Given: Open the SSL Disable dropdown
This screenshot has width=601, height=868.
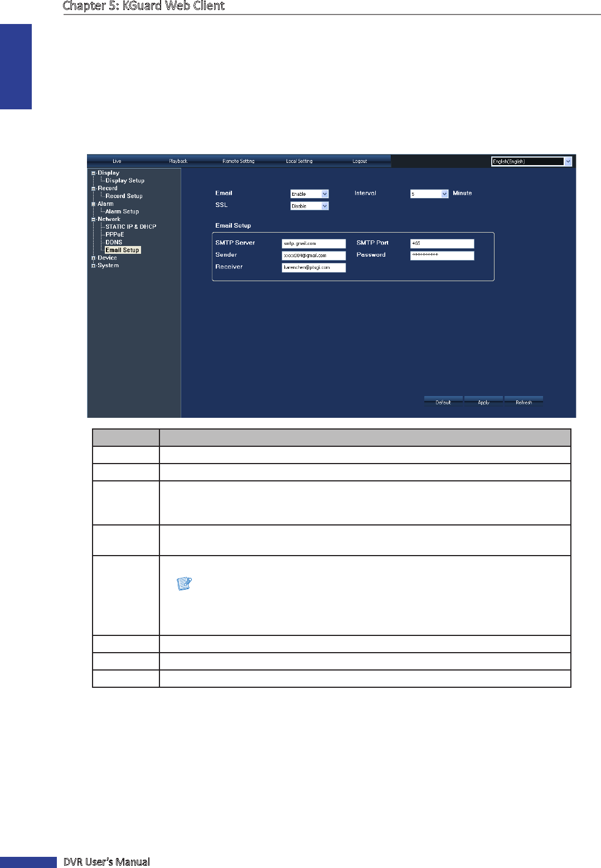Looking at the screenshot, I should 309,206.
